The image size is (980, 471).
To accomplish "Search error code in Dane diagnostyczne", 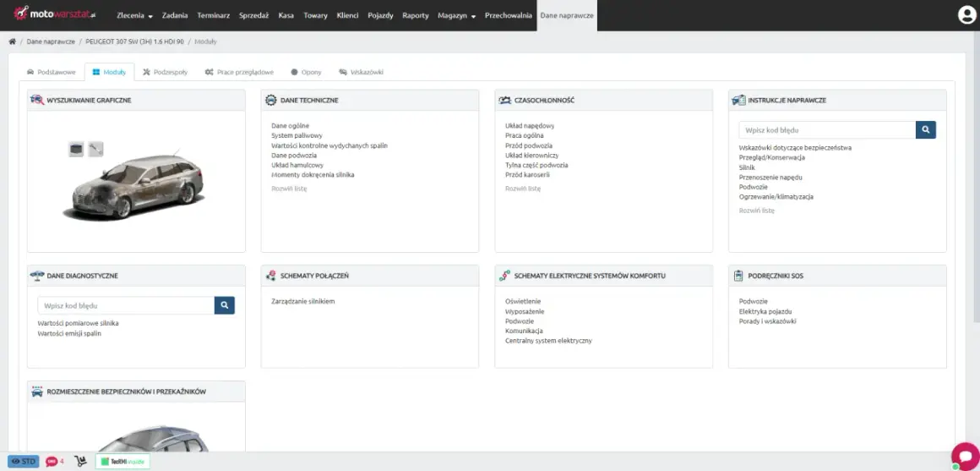I will (225, 305).
